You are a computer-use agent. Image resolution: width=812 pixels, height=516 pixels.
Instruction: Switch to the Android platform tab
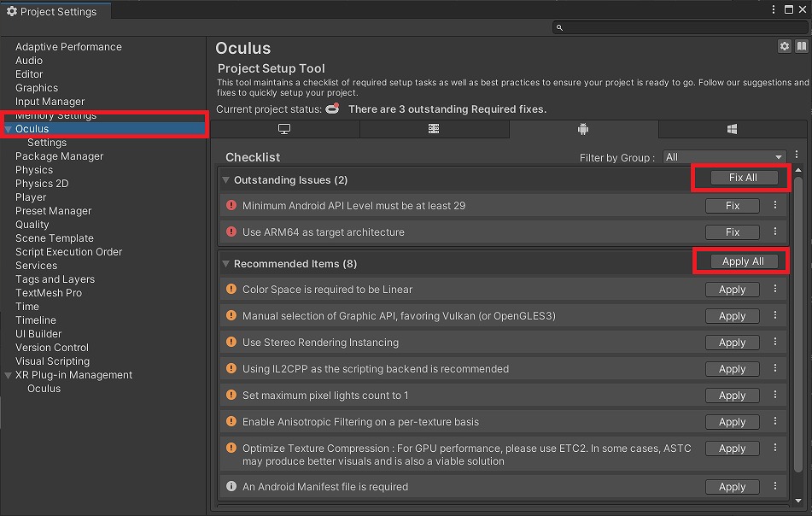click(584, 129)
